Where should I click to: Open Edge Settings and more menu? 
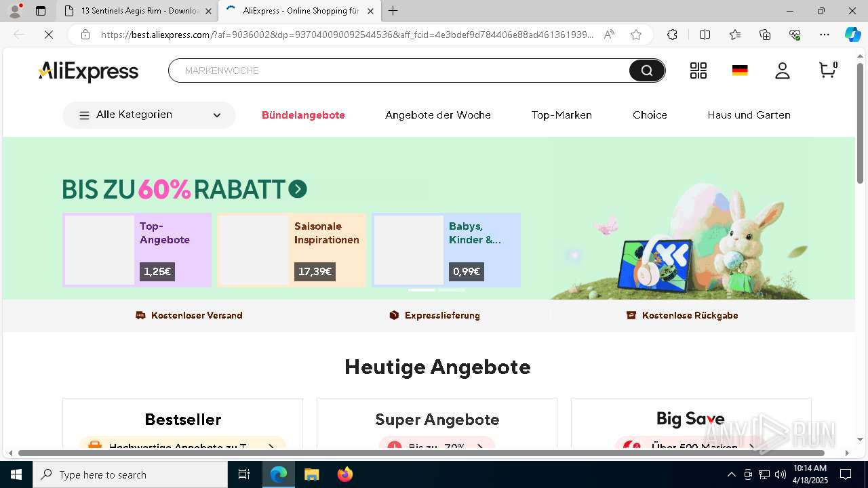coord(825,35)
